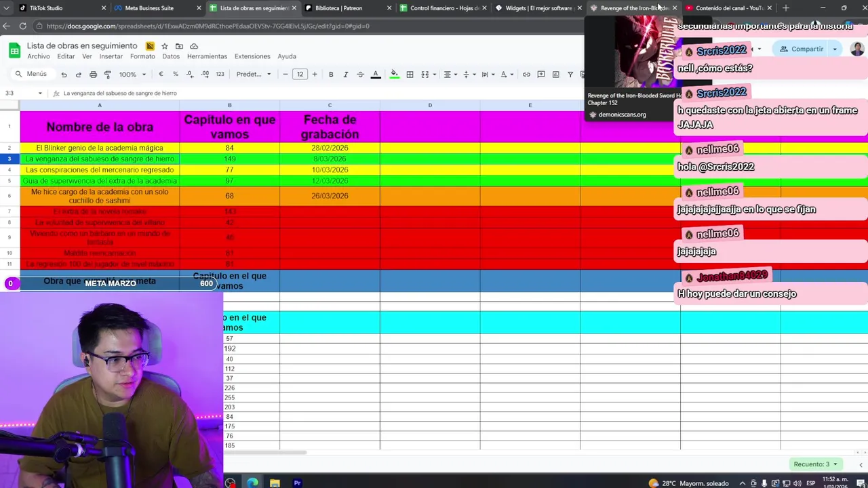Open more number formats (123)
868x488 pixels.
220,75
